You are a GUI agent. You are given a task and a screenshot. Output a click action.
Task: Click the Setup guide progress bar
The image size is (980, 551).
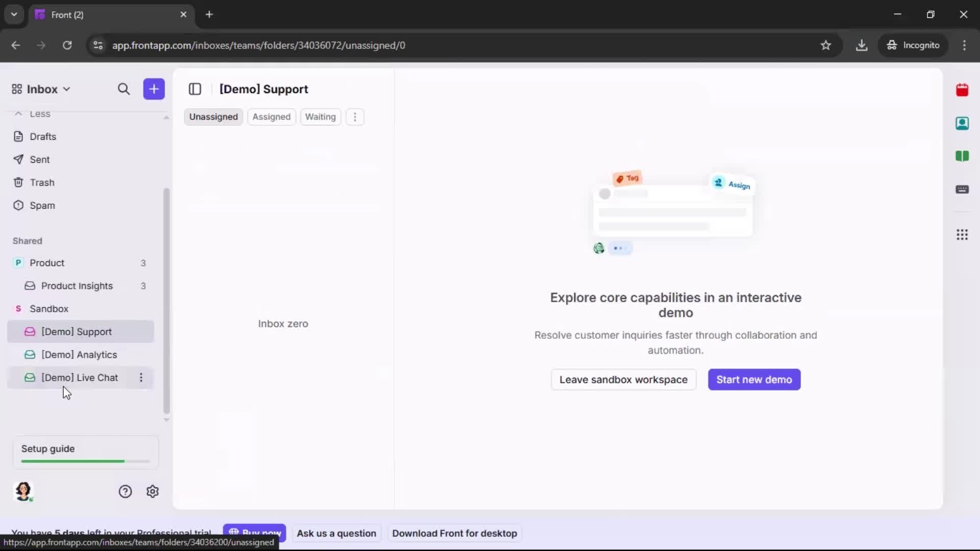[84, 461]
